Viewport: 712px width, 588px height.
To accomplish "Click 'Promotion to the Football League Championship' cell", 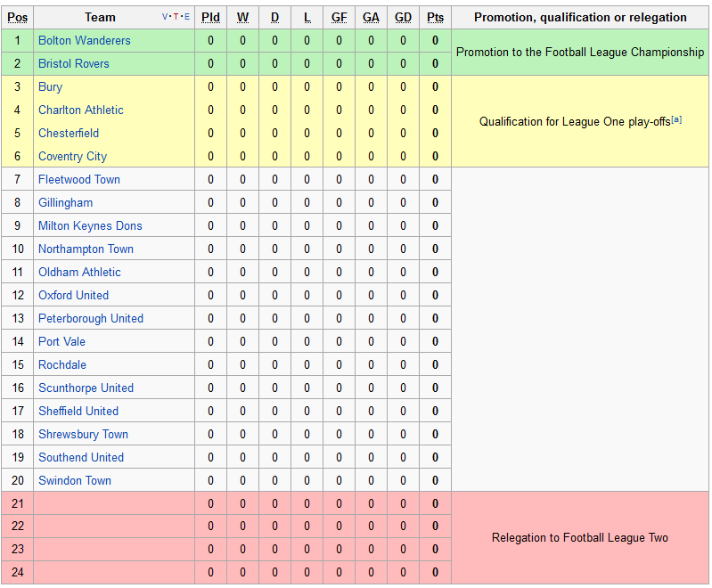I will click(580, 53).
